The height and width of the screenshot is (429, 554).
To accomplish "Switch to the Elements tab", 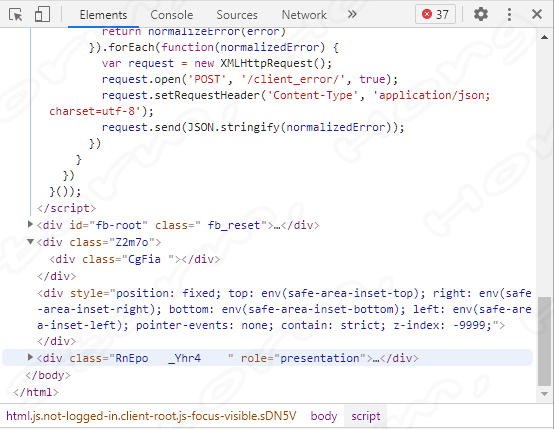I will (x=103, y=15).
